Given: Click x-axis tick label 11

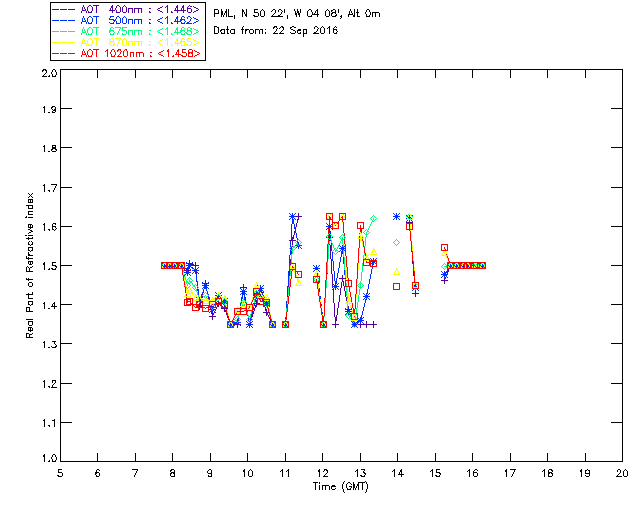Looking at the screenshot, I should 285,473.
